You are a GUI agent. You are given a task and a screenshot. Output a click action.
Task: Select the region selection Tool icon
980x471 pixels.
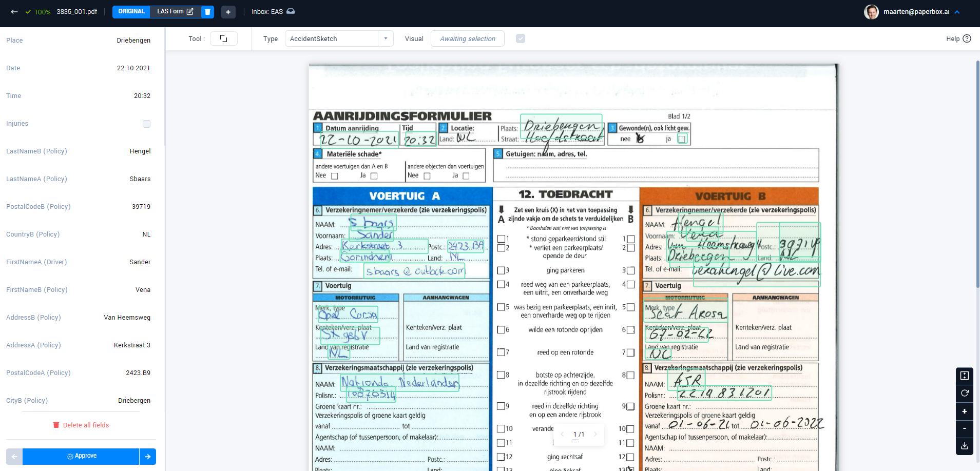click(223, 38)
